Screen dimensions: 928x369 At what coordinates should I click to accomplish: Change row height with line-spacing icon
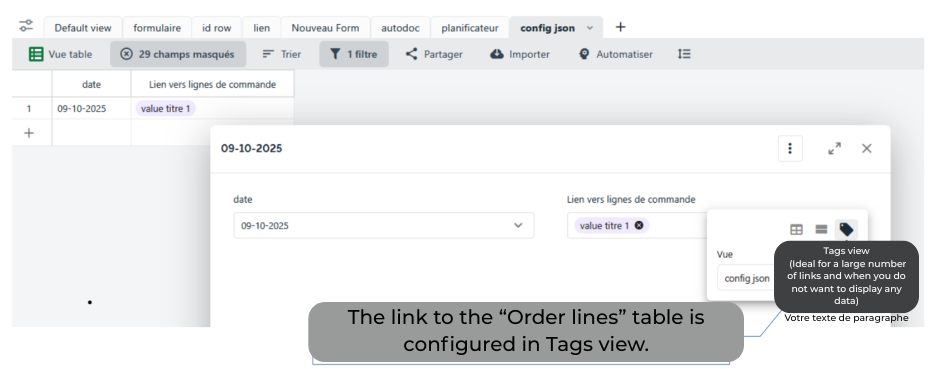[684, 54]
